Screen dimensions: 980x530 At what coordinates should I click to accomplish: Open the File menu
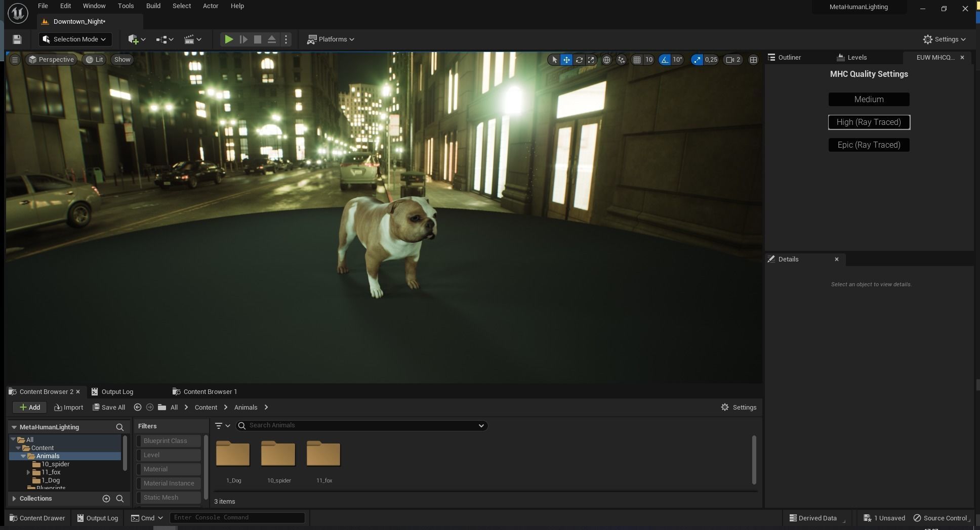(43, 6)
